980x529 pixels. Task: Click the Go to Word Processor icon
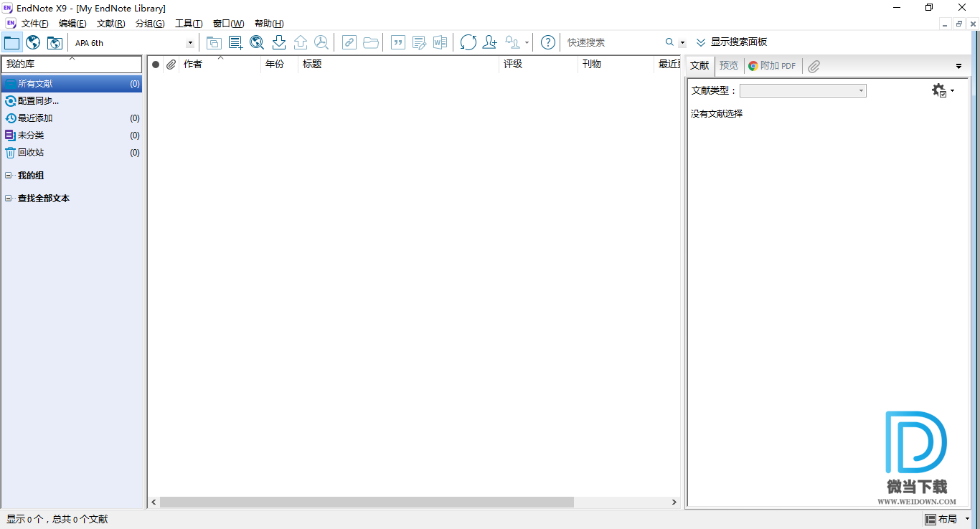click(x=440, y=42)
